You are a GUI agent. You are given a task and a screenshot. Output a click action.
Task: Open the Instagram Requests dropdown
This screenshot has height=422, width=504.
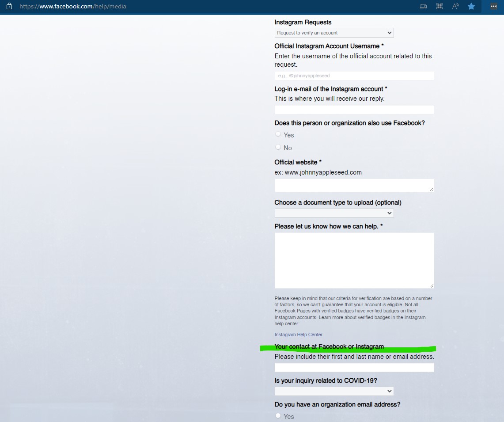[x=334, y=33]
